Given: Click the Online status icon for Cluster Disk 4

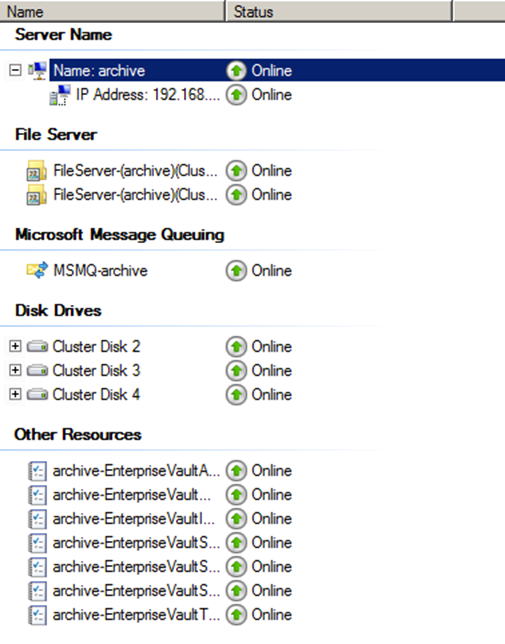Looking at the screenshot, I should click(236, 395).
